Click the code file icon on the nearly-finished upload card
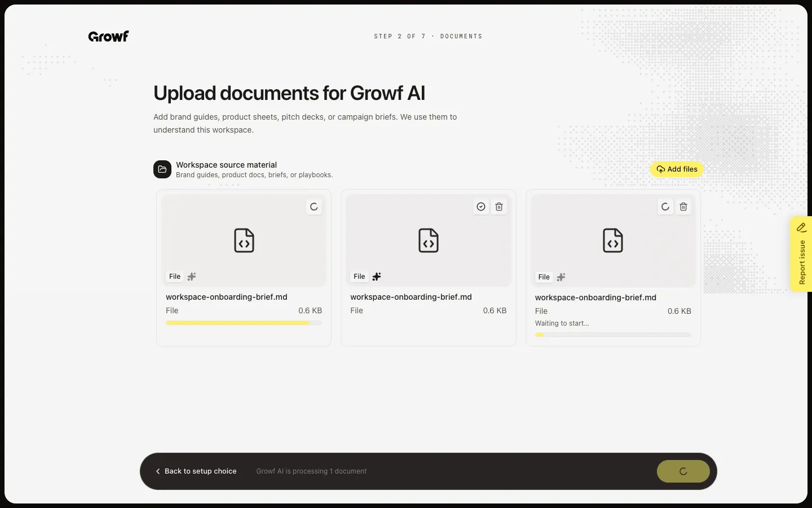 (244, 240)
